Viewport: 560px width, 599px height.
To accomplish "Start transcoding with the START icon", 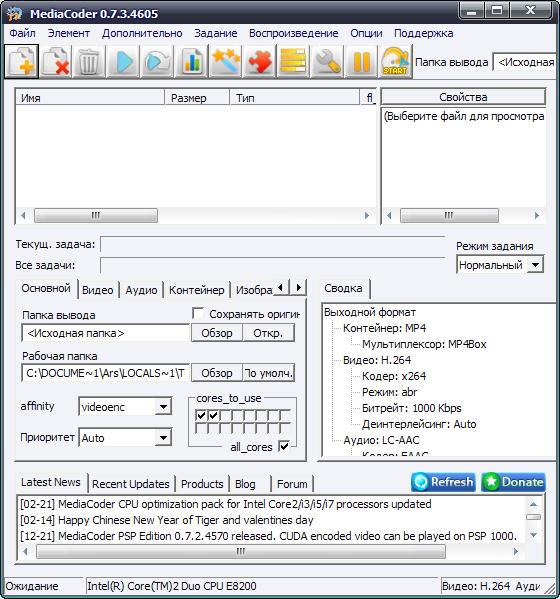I will (x=395, y=62).
